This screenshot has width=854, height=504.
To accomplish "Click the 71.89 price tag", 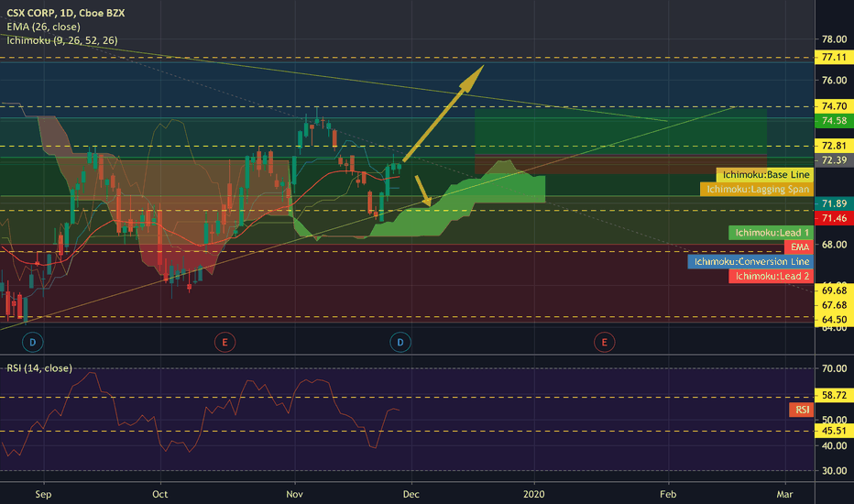I will point(835,203).
